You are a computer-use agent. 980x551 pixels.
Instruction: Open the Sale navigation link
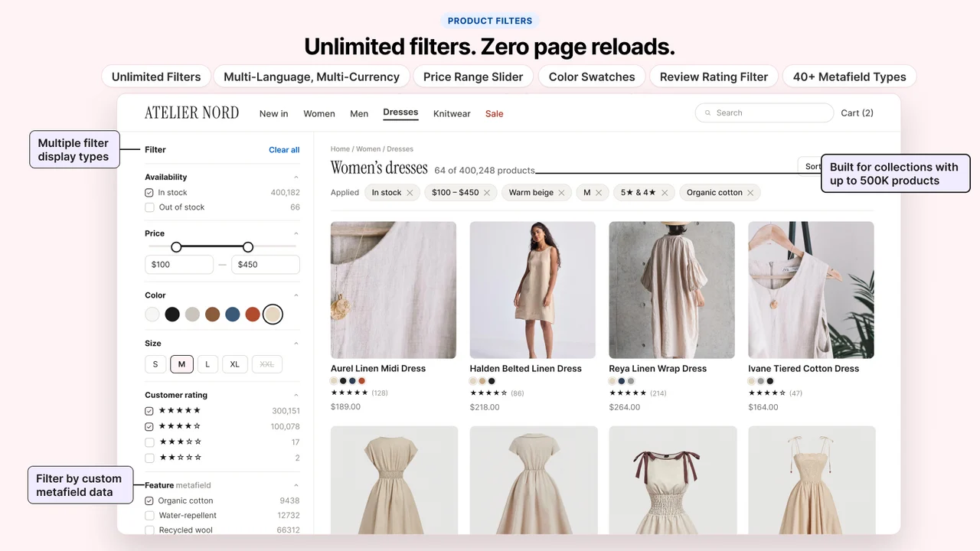click(x=495, y=114)
